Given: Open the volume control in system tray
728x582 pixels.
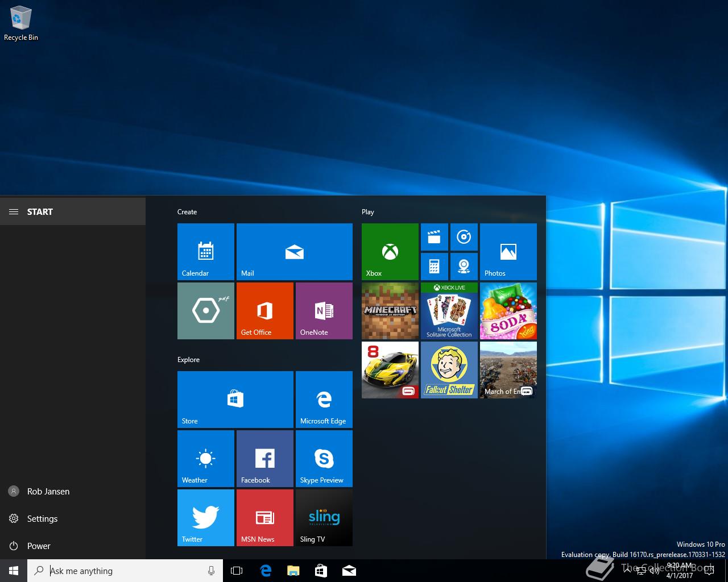Looking at the screenshot, I should (654, 571).
